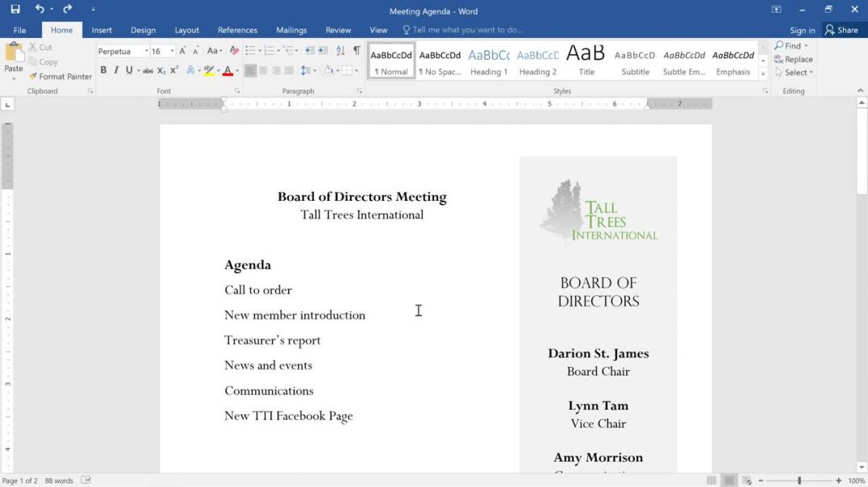Image resolution: width=868 pixels, height=487 pixels.
Task: Decrease font size with Shrink Font
Action: [x=195, y=51]
